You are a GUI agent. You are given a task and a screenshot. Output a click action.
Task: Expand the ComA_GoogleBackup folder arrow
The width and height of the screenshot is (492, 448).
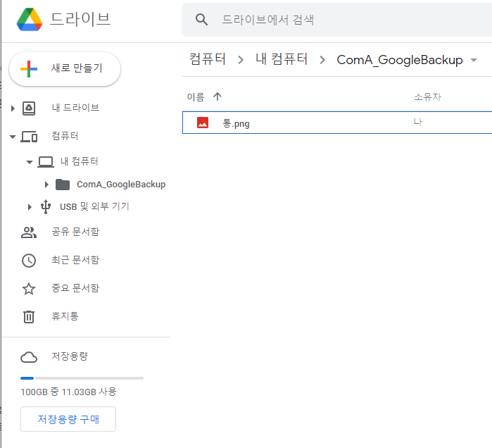click(46, 185)
